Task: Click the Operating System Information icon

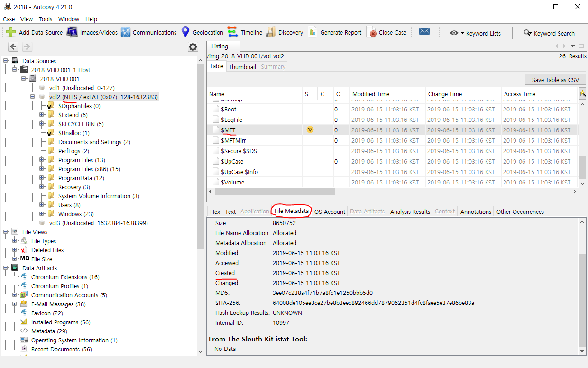Action: pos(23,340)
